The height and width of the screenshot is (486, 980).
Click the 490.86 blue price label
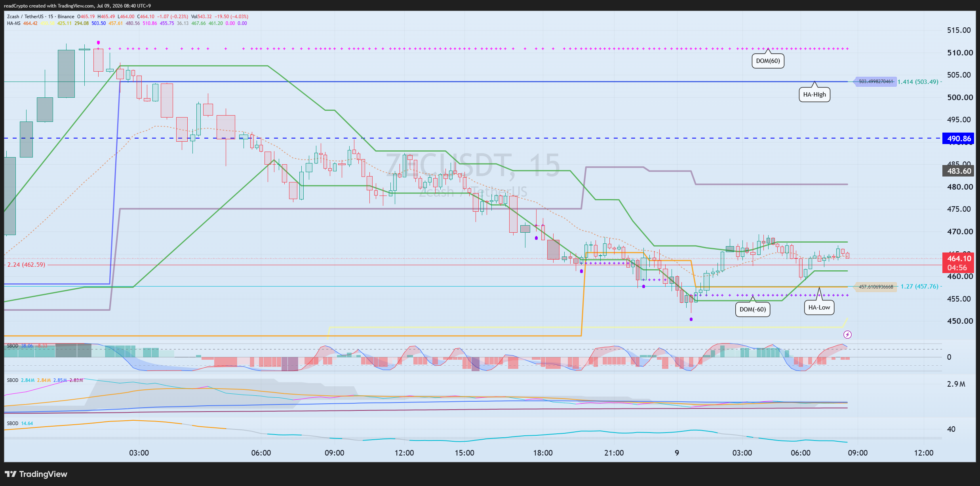[959, 139]
